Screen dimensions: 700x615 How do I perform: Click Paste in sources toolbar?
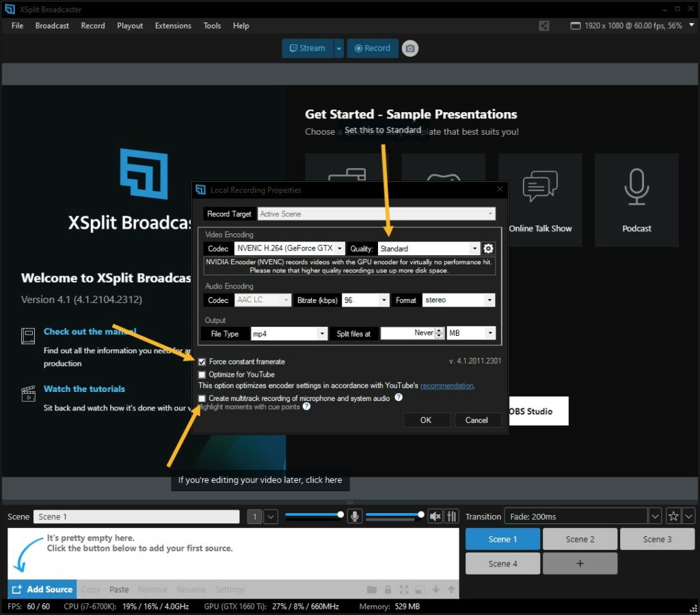click(119, 590)
